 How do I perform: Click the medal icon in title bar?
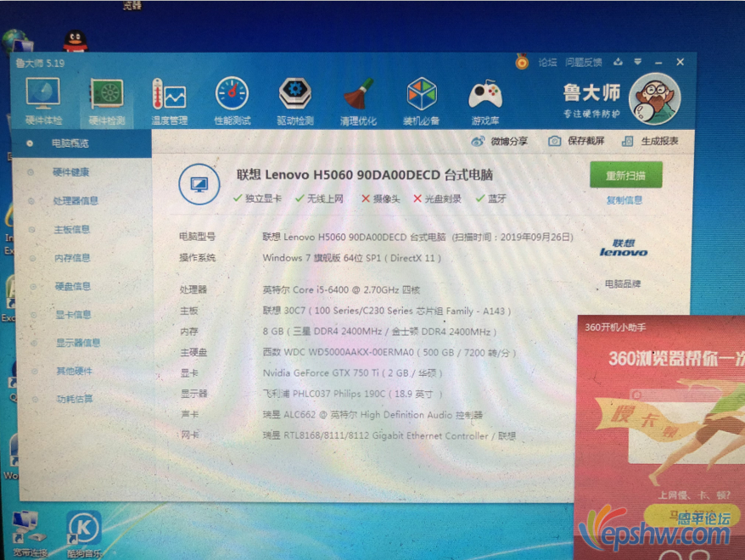point(522,62)
